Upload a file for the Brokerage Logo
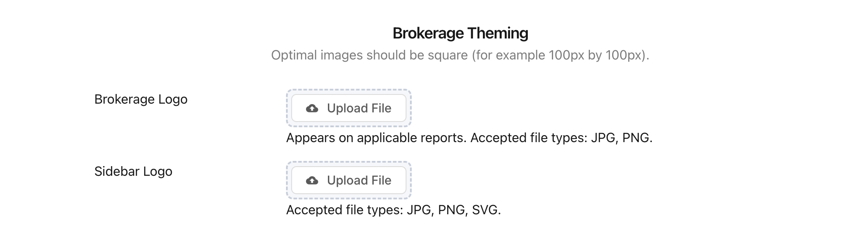This screenshot has width=868, height=251. (x=348, y=108)
